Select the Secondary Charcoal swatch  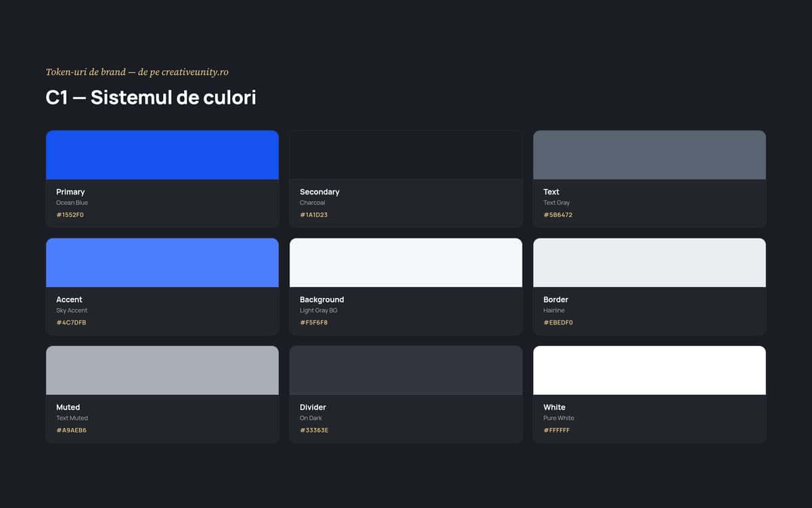(406, 155)
